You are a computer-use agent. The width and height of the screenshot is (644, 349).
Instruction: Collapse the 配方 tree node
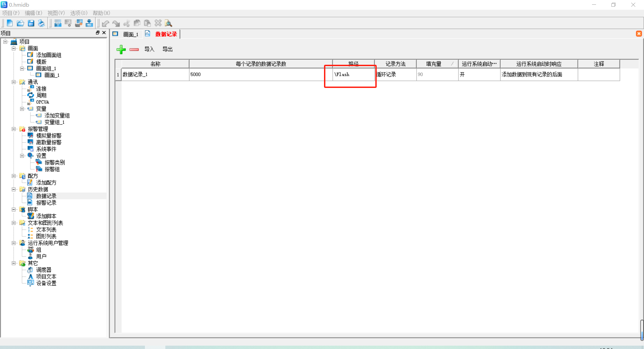tap(14, 176)
